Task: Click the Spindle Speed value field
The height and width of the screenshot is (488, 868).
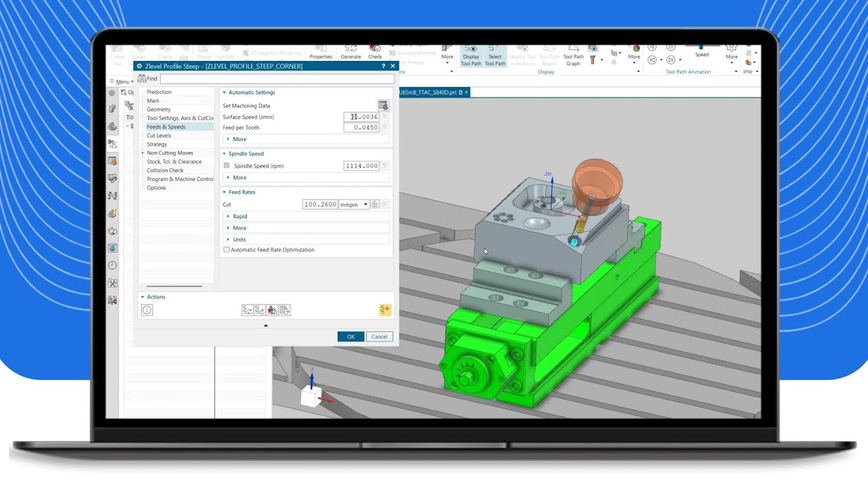Action: pos(361,166)
